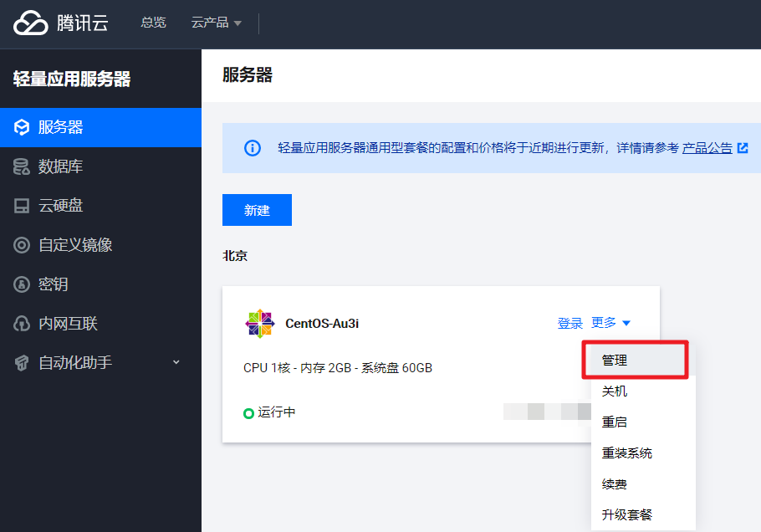The height and width of the screenshot is (532, 761).
Task: Click the 北京 region label
Action: pyautogui.click(x=235, y=256)
